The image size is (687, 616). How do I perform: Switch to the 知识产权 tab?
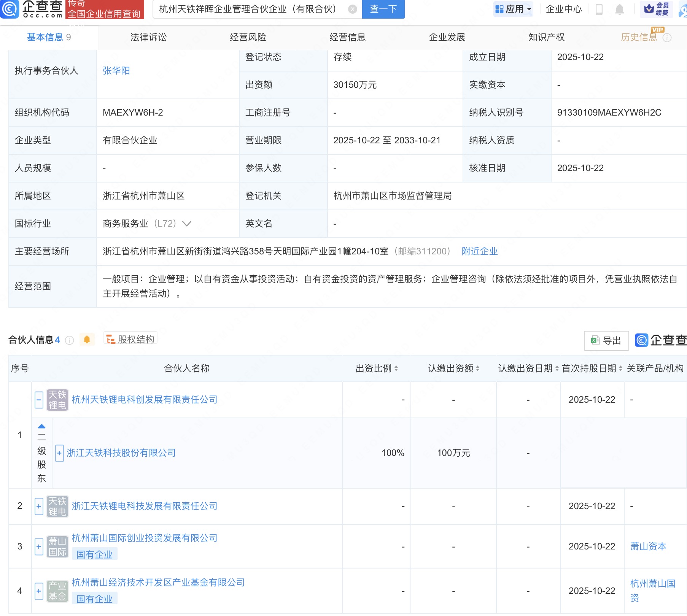(546, 37)
